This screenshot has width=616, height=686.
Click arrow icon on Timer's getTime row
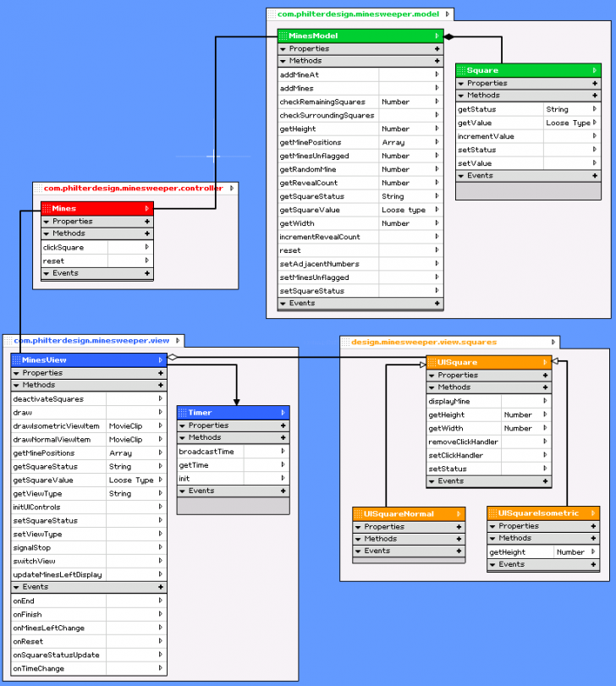coord(282,465)
